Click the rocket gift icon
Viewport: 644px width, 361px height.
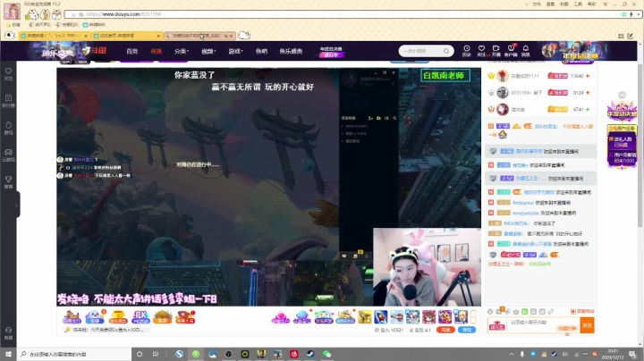[380, 316]
